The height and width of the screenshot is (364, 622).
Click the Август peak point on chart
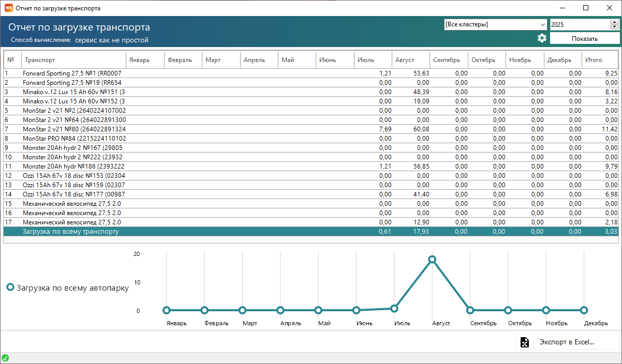[x=432, y=260]
